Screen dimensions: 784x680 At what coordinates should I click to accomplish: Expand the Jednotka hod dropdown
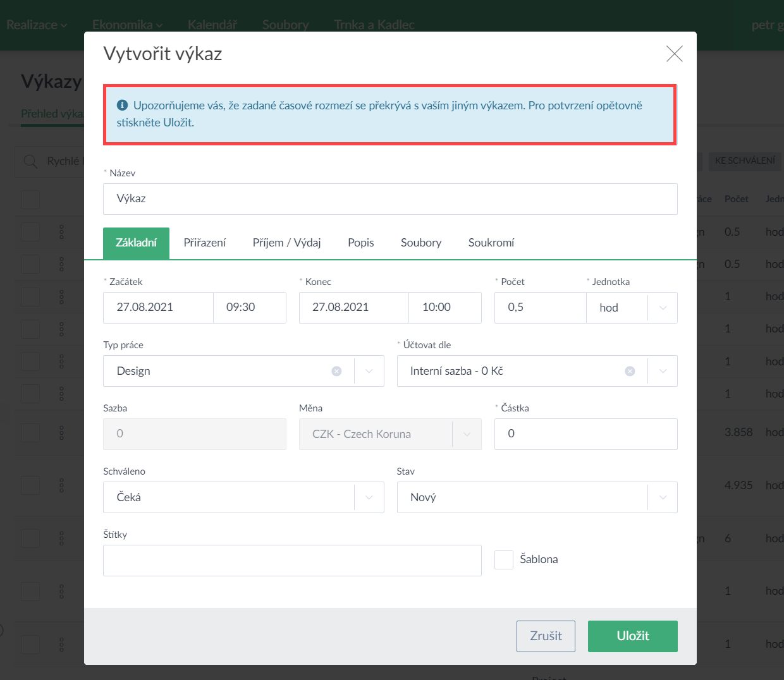[663, 308]
